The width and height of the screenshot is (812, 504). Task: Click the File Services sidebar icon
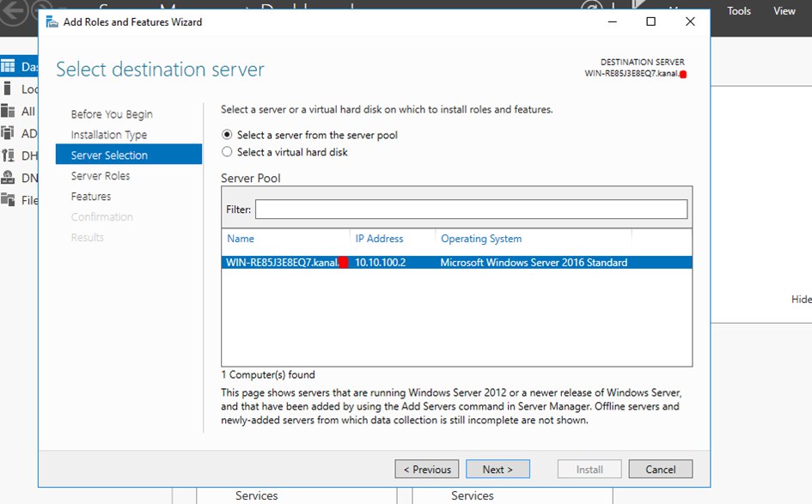(8, 200)
